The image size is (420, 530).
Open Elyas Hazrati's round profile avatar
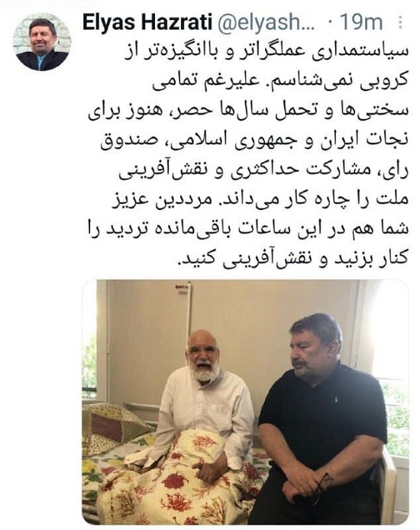[x=42, y=42]
